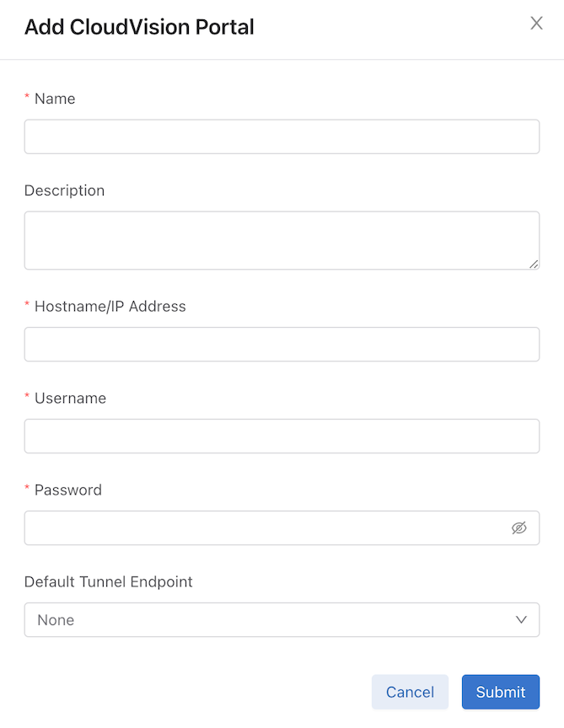This screenshot has height=728, width=564.
Task: Click the Description box resize grip
Action: point(534,265)
